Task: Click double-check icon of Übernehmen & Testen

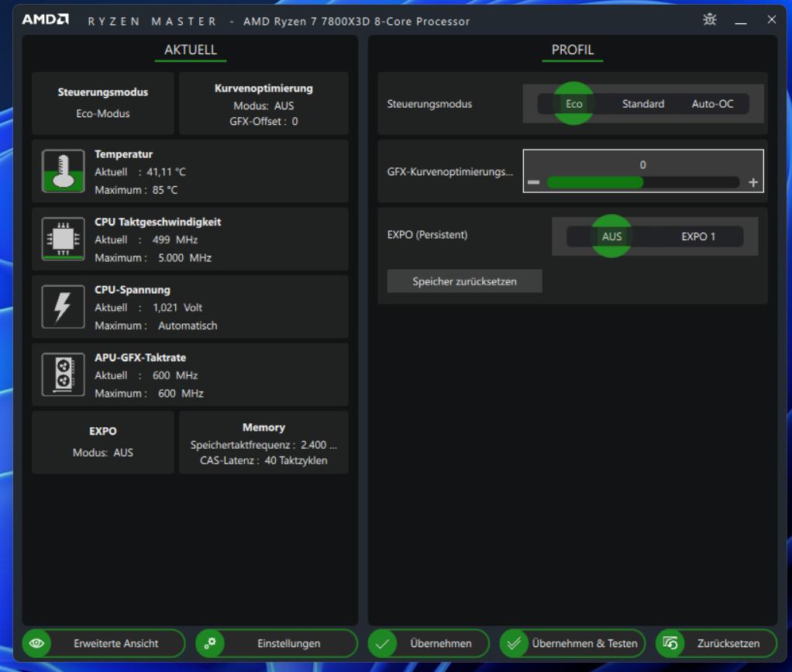Action: click(514, 643)
